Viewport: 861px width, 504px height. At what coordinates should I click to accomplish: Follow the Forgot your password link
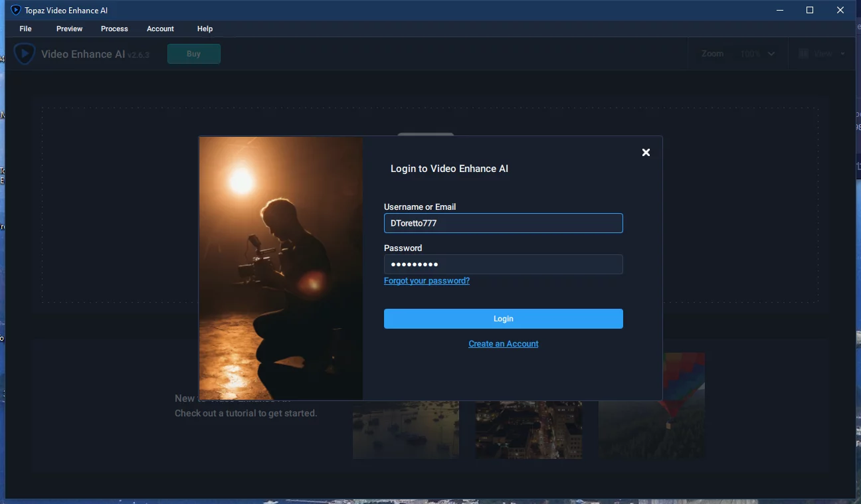[427, 281]
